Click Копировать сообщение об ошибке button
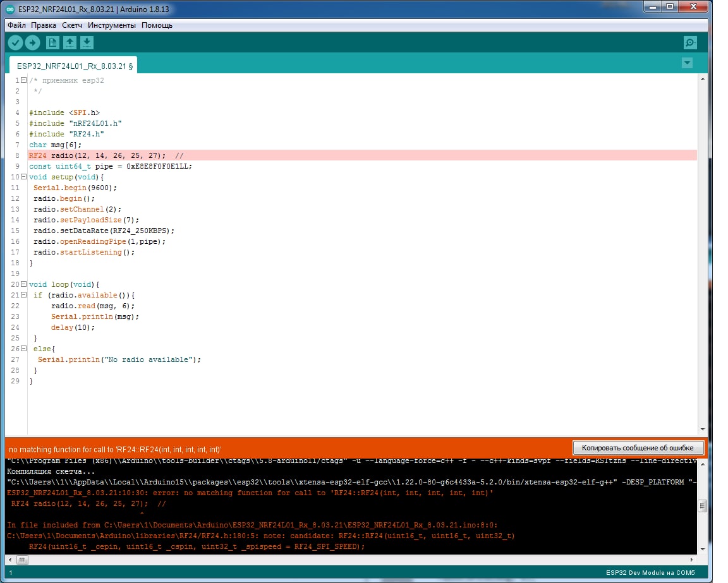 (x=638, y=448)
